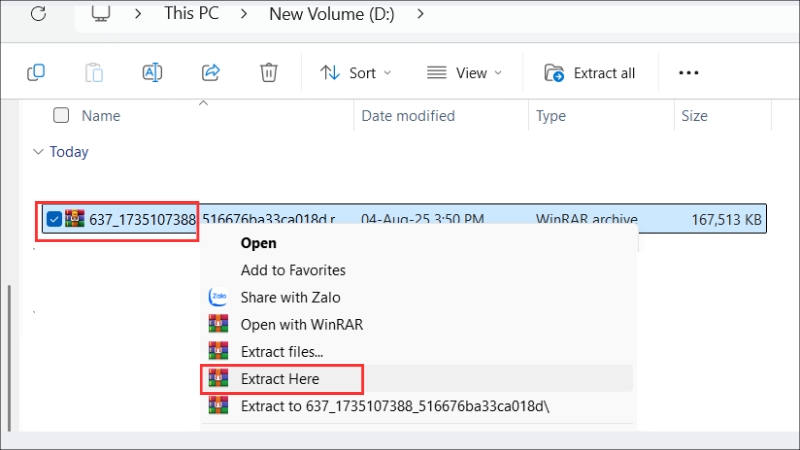Open the View dropdown menu

(x=464, y=73)
